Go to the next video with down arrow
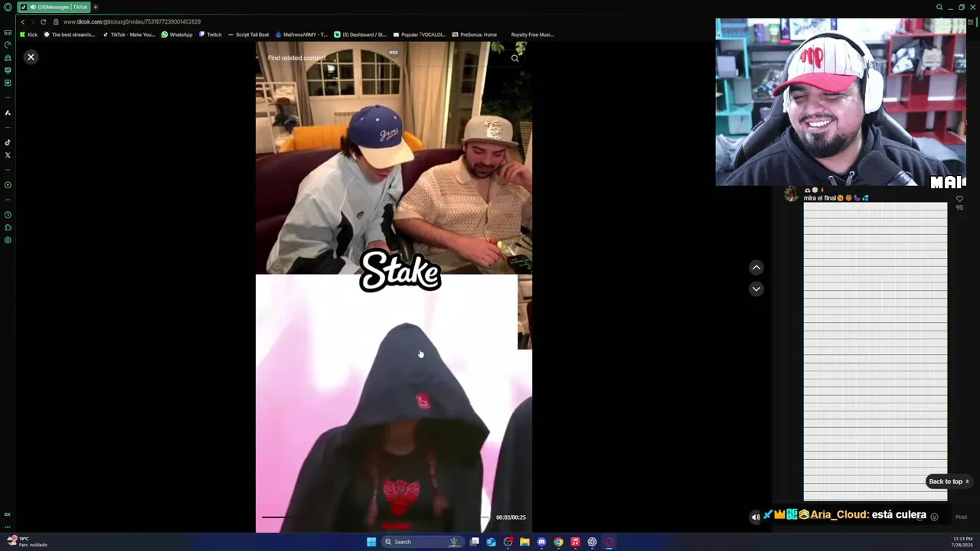This screenshot has width=980, height=551. [x=756, y=289]
